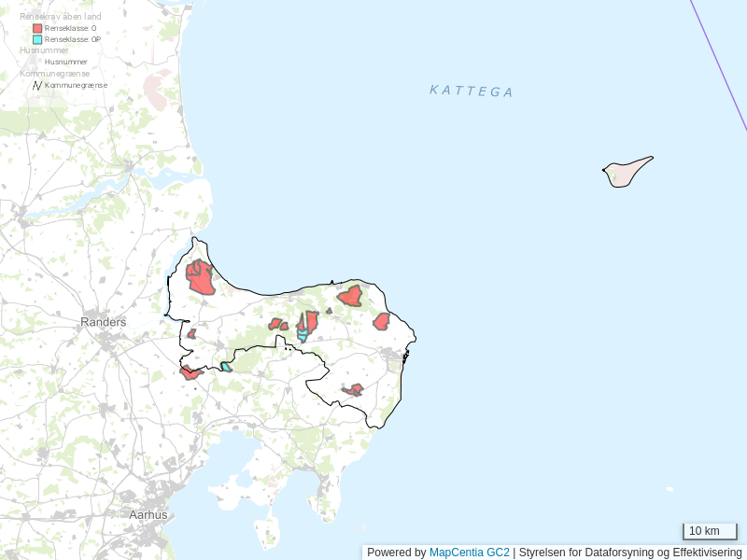Click the Rensekrav åben land legend heading
The width and height of the screenshot is (747, 560).
click(x=61, y=17)
